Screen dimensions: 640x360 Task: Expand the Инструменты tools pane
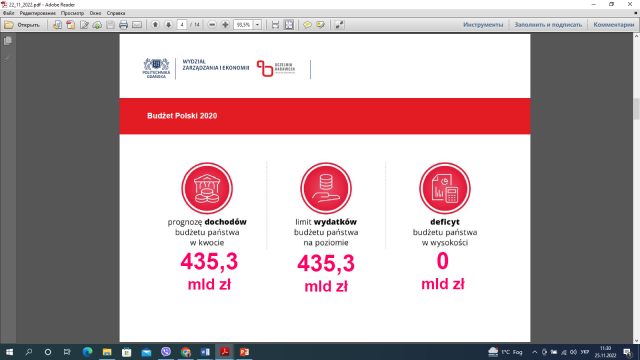coord(483,25)
